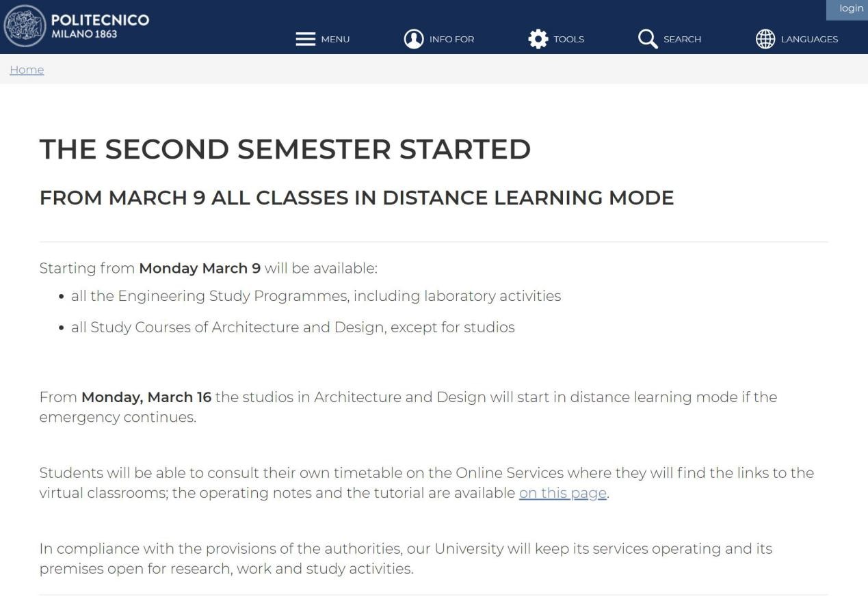Viewport: 868px width, 614px height.
Task: Click the Politecnico Milano 1863 wordmark
Action: [x=100, y=26]
